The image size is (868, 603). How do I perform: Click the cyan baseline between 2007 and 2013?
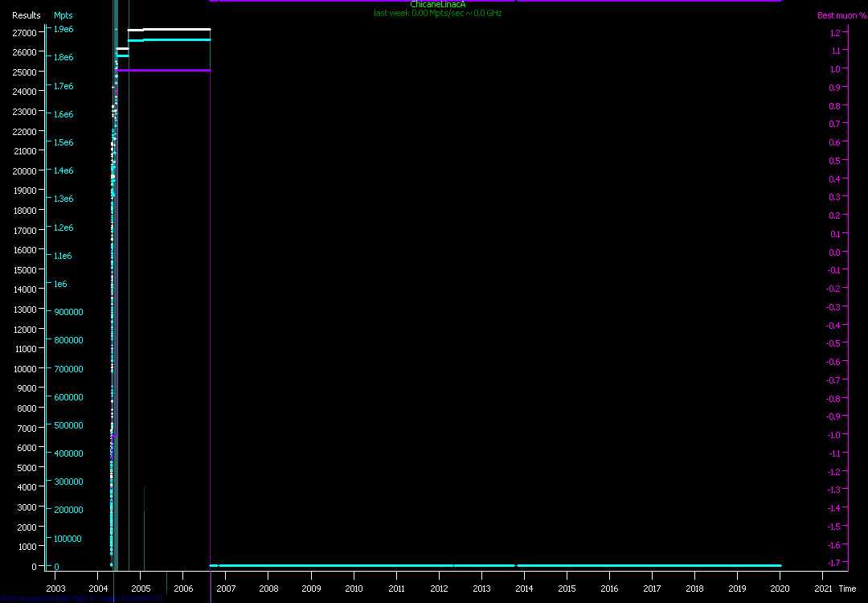tap(338, 565)
